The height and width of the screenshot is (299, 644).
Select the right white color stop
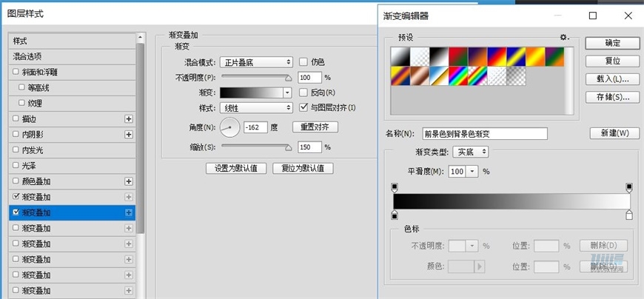pos(629,215)
